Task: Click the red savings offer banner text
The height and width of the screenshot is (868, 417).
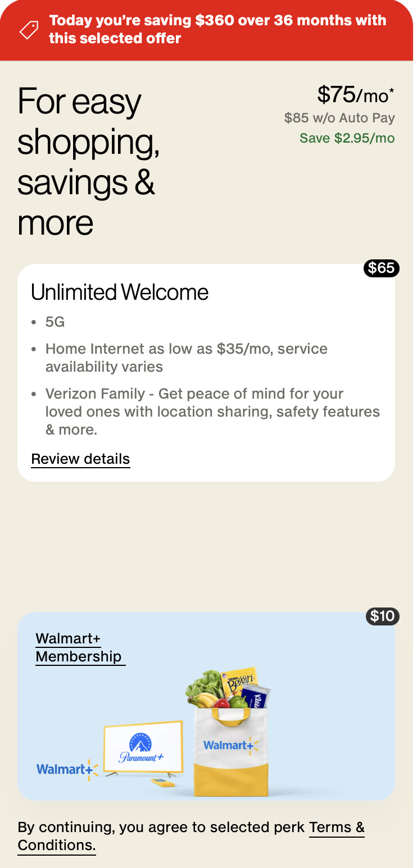Action: (217, 29)
